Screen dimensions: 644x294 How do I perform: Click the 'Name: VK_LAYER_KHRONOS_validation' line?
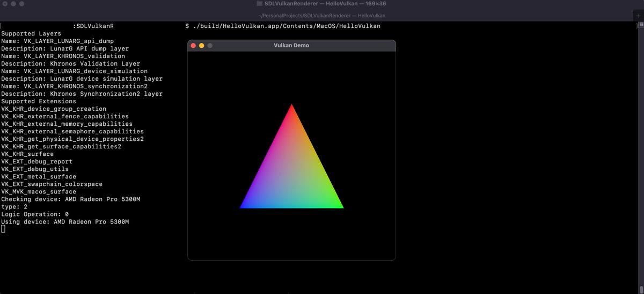tap(63, 56)
